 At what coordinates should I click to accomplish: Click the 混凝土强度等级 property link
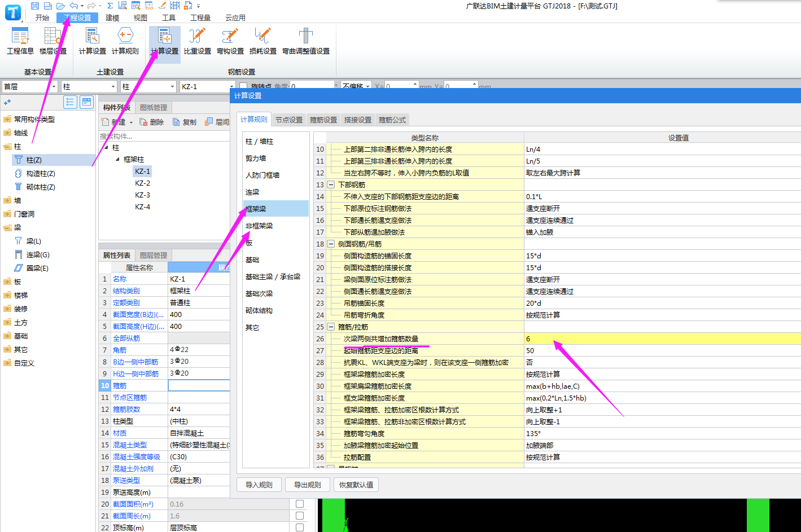coord(137,457)
